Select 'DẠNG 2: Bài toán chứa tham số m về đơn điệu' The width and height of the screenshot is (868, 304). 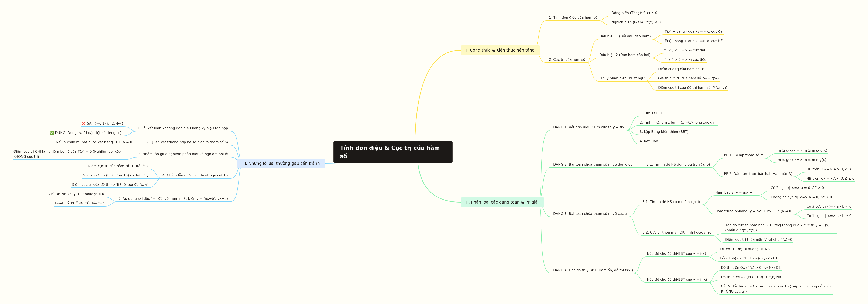pos(593,164)
